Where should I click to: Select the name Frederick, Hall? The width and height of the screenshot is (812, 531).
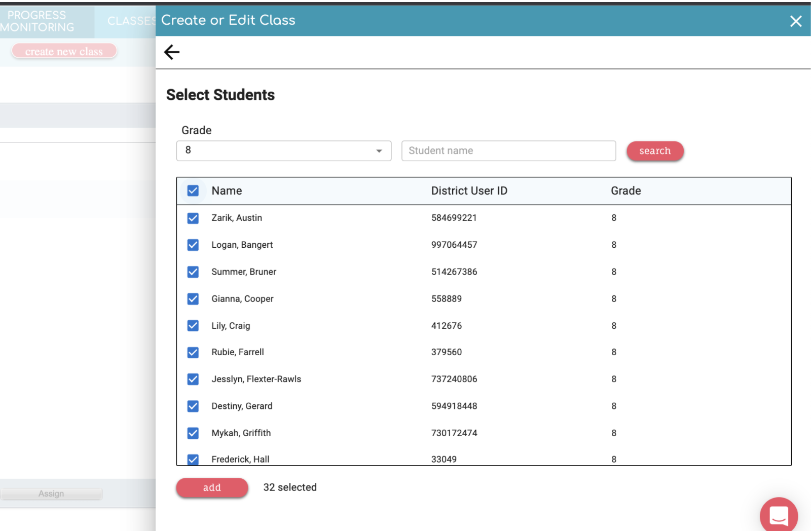[240, 460]
